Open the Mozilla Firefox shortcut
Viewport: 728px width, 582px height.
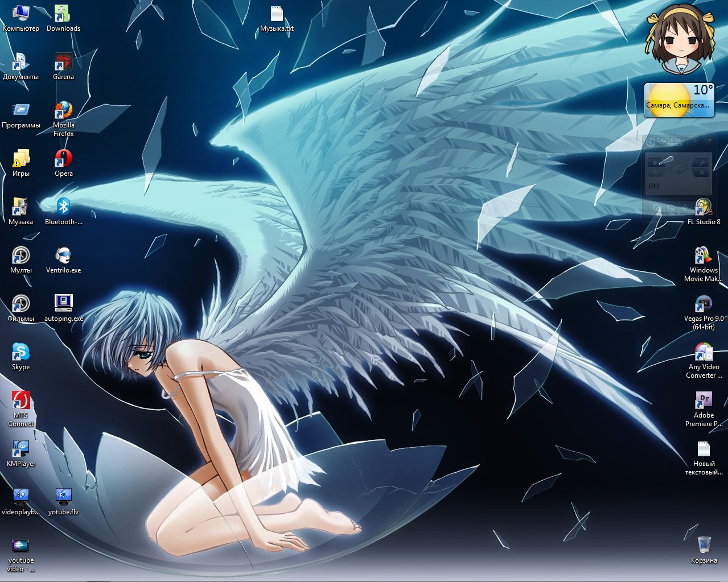(x=63, y=111)
